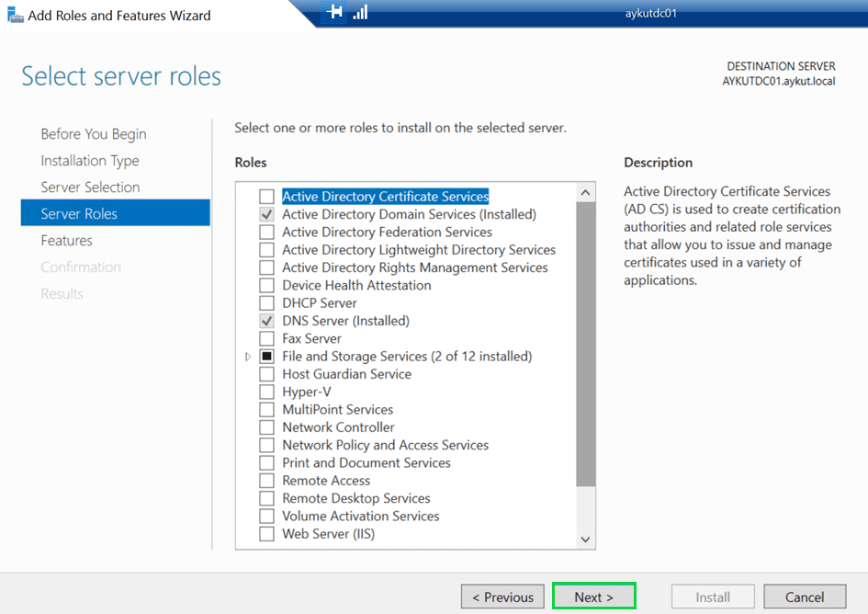Click the signal strength icon in connection bar
868x614 pixels.
click(x=360, y=12)
